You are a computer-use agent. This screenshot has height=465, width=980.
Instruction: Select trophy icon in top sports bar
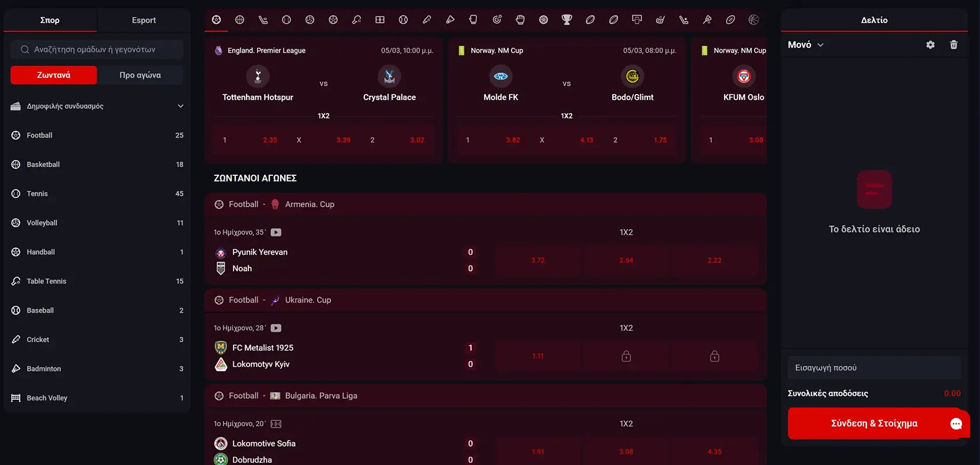pyautogui.click(x=567, y=20)
